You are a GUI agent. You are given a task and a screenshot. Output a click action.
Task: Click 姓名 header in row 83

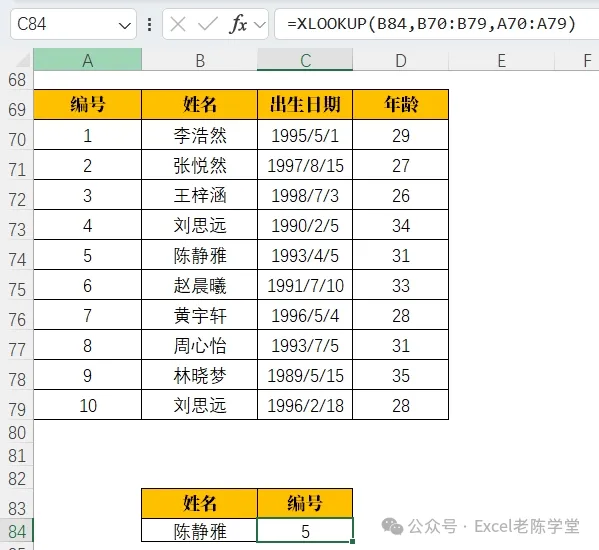click(199, 503)
